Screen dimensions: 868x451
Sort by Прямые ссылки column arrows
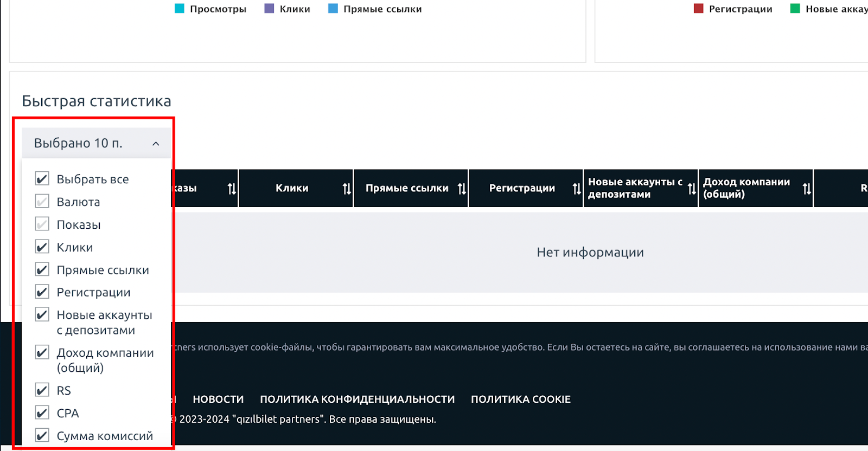(462, 189)
